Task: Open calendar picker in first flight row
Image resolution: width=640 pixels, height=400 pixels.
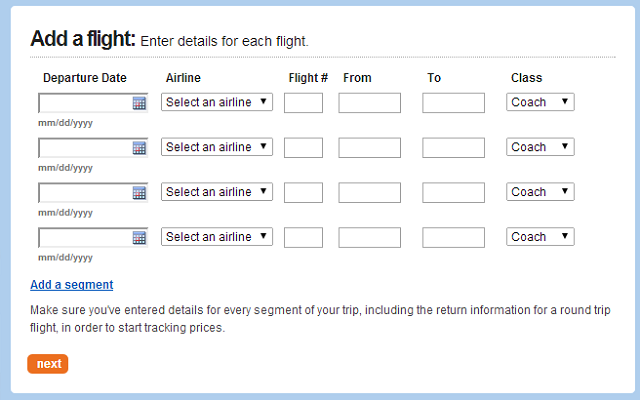Action: point(139,103)
